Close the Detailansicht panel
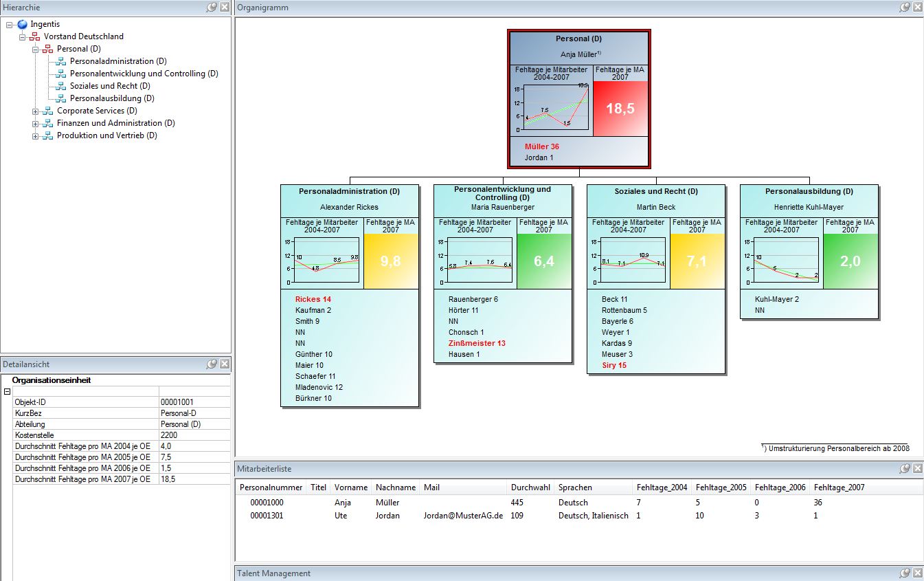 [225, 364]
